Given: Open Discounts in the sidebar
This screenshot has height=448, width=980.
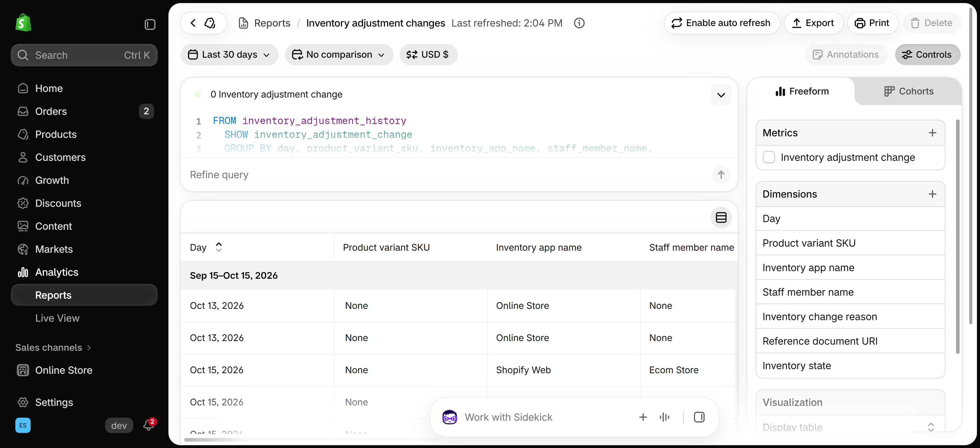Looking at the screenshot, I should click(x=84, y=203).
